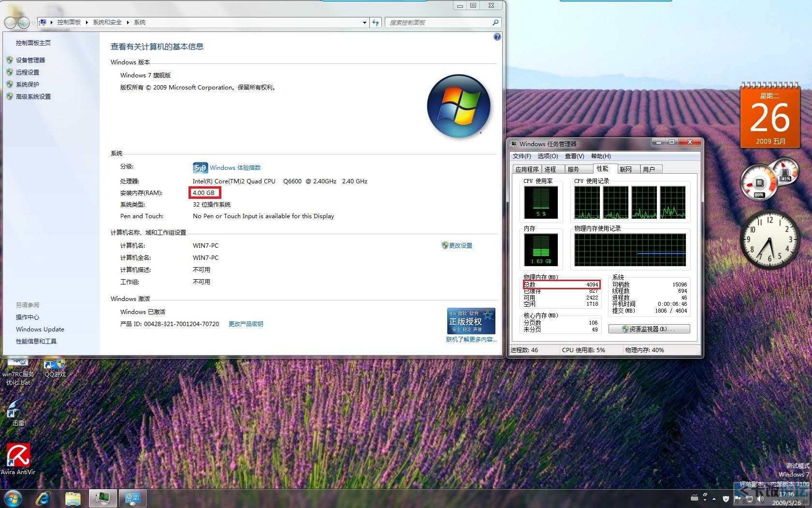The width and height of the screenshot is (812, 508).
Task: Click the installed memory 4.00 GB value
Action: (203, 193)
